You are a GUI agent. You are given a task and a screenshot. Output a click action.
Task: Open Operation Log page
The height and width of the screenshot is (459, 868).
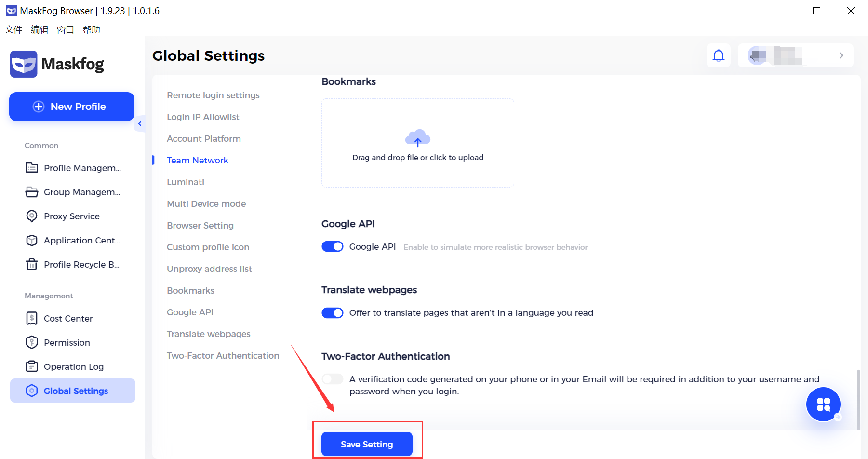(73, 366)
